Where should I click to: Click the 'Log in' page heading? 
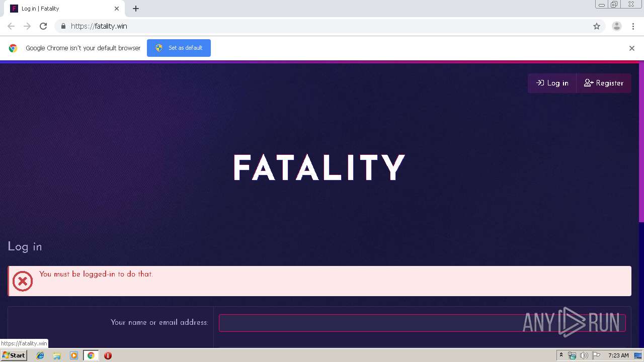[x=25, y=246]
